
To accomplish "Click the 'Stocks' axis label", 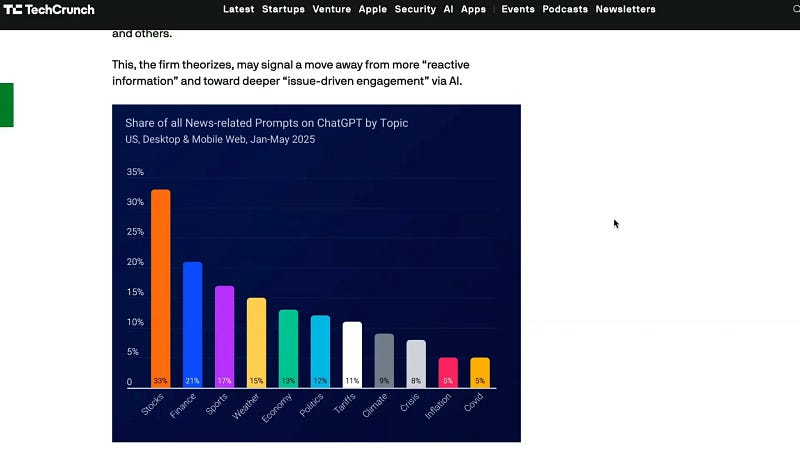I will (153, 404).
